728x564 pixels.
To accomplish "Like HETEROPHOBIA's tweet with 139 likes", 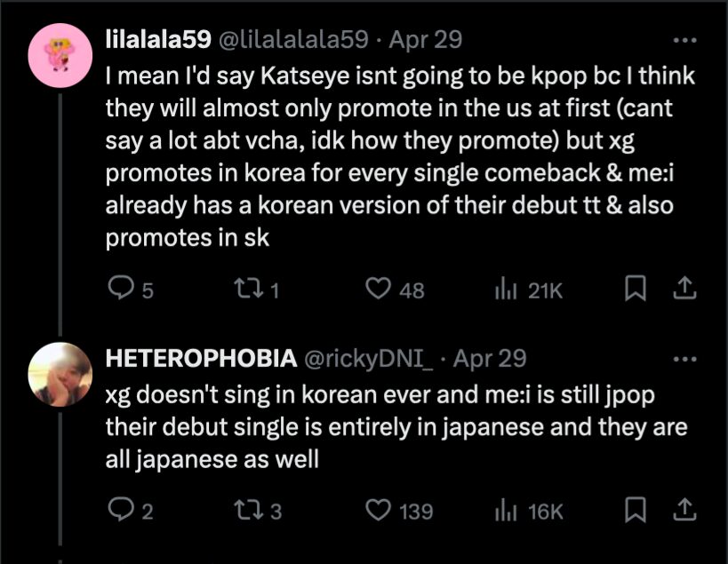I will pos(380,510).
